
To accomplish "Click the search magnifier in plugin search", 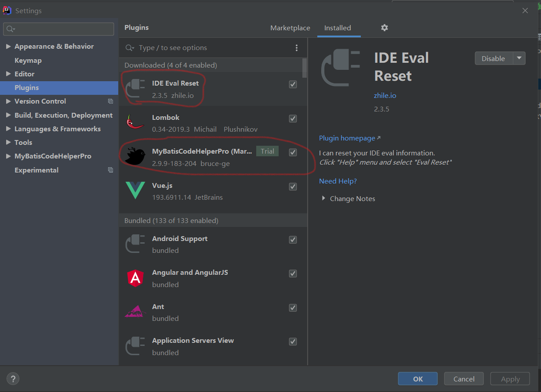I will pyautogui.click(x=130, y=48).
